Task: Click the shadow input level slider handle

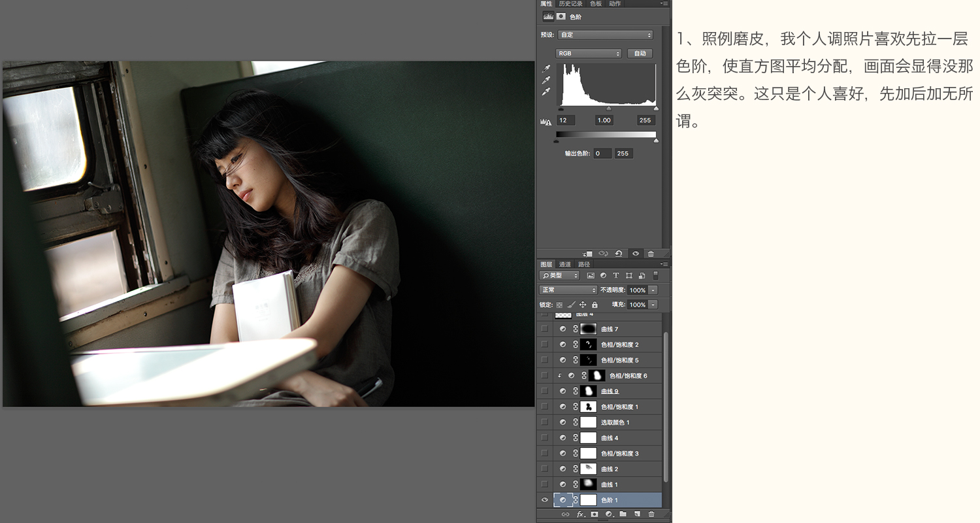Action: pyautogui.click(x=561, y=109)
